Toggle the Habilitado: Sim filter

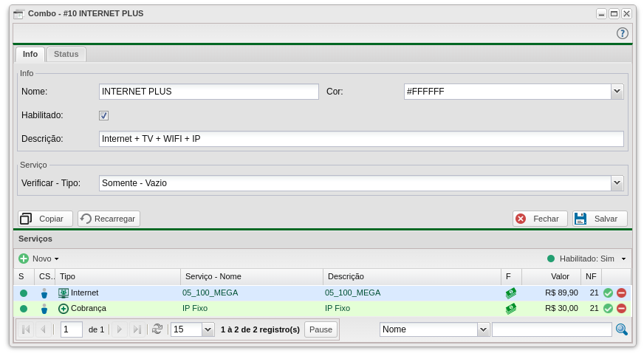587,259
